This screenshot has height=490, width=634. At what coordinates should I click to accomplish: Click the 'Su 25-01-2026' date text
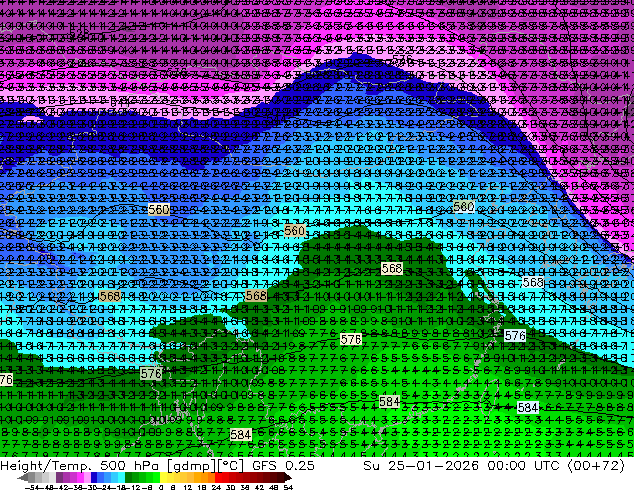click(421, 465)
